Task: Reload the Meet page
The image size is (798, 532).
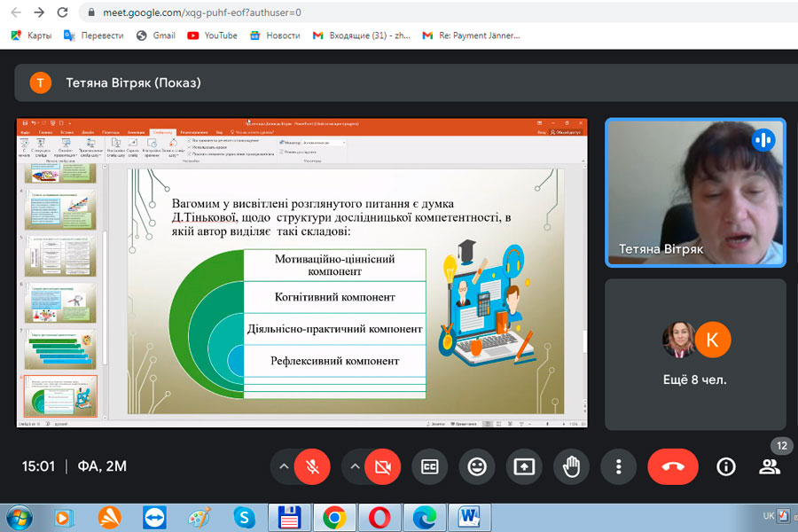Action: pyautogui.click(x=62, y=12)
